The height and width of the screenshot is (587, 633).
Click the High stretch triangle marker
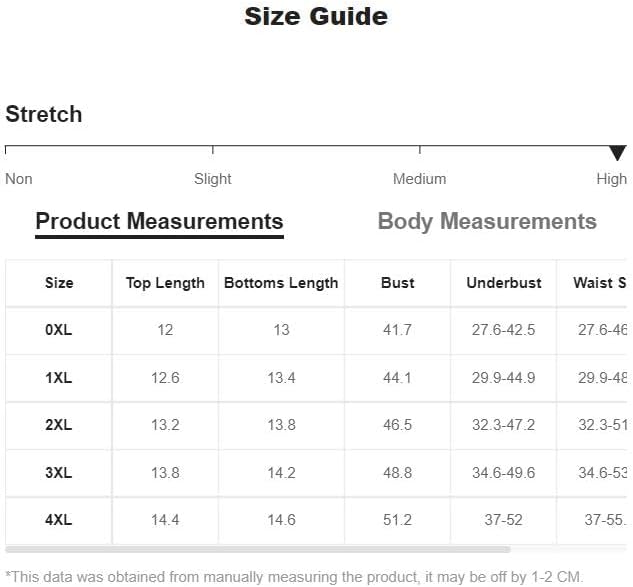click(617, 153)
